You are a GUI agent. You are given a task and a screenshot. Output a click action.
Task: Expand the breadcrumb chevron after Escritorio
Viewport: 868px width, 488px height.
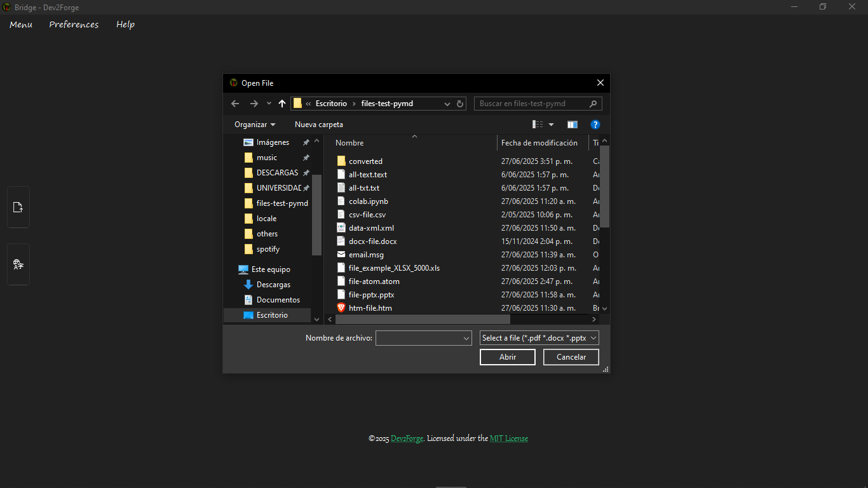354,104
